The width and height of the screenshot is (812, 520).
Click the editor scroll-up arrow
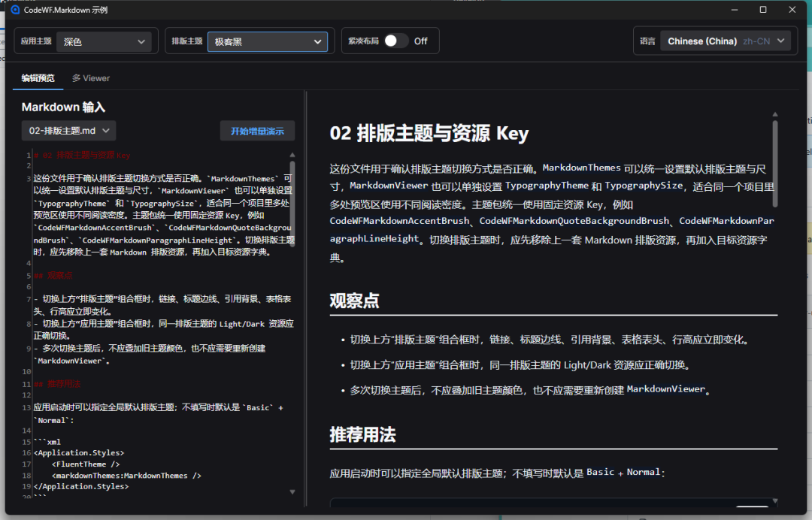tap(292, 155)
